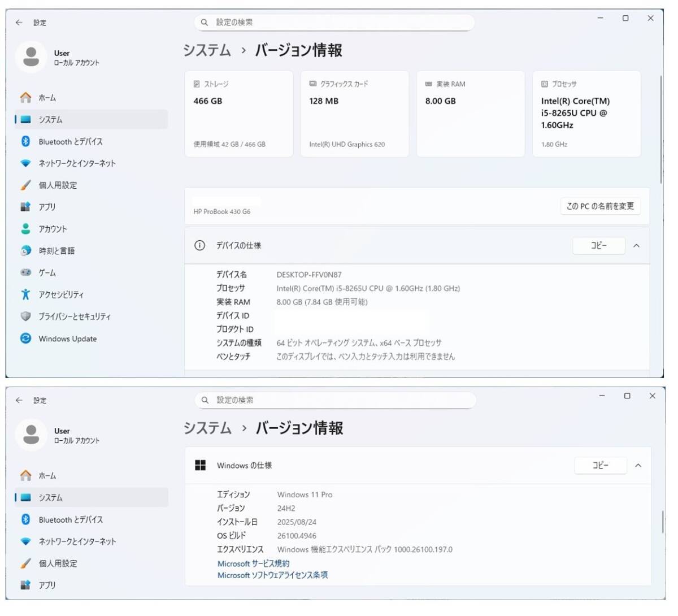
Task: Open グラフィックス カード 128 MB card
Action: (x=355, y=114)
